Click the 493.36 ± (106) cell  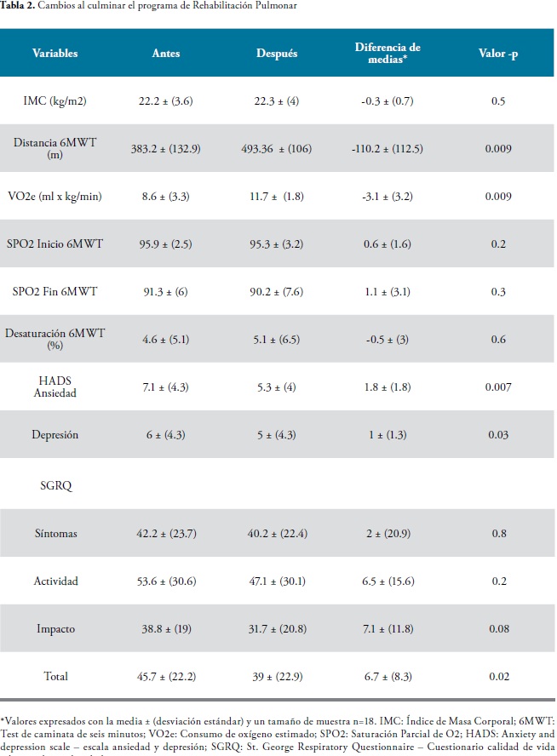click(277, 148)
